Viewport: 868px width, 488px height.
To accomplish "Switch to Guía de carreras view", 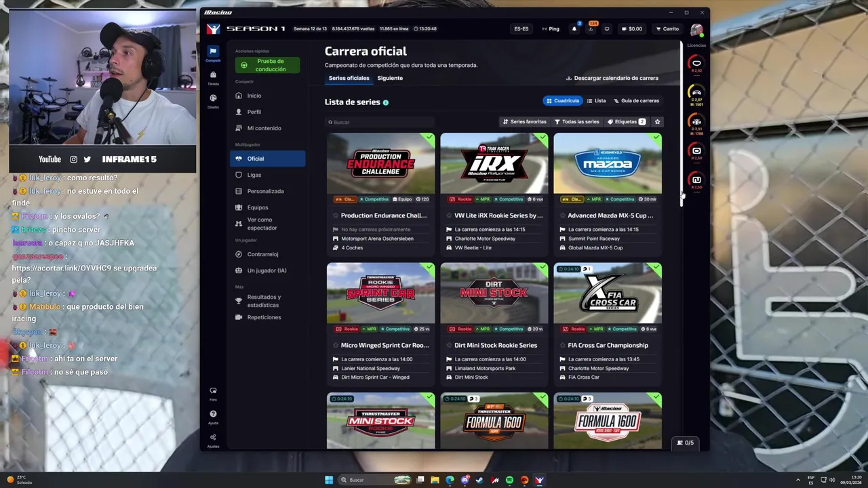I will [636, 100].
